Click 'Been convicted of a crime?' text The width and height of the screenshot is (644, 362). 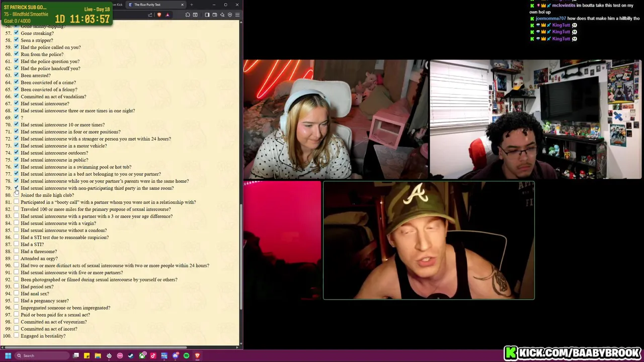point(48,82)
